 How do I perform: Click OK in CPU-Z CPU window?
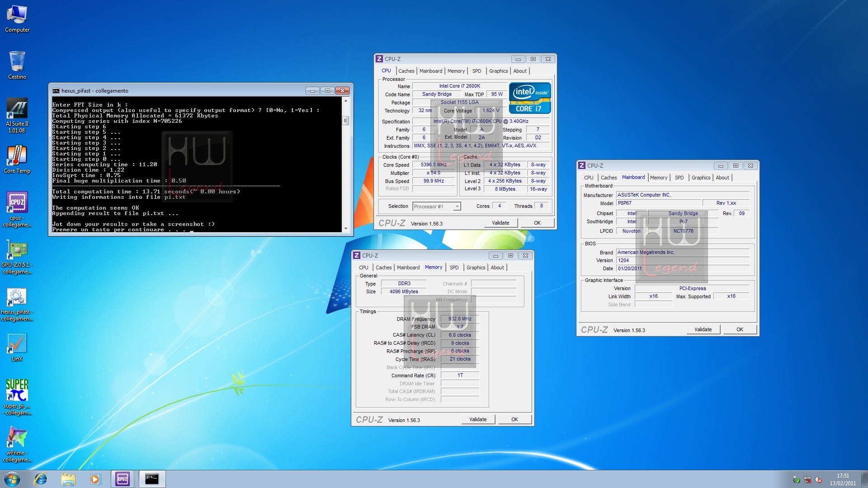coord(537,223)
